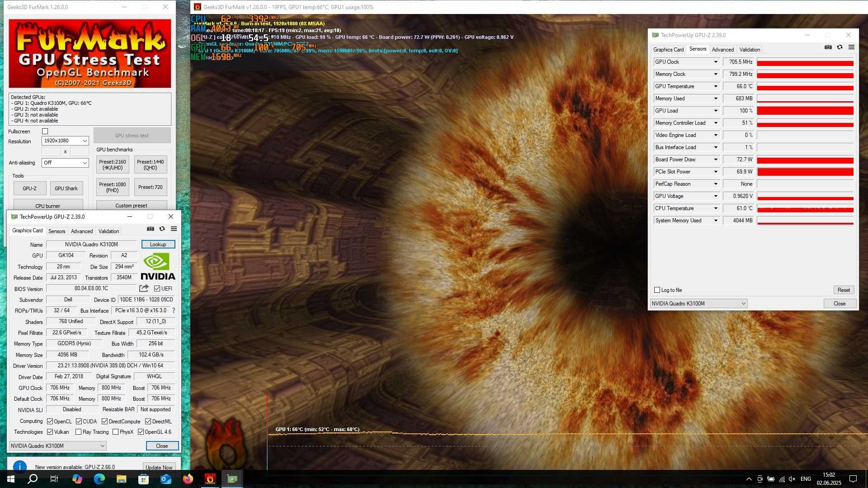Switch to GPU-Z taskbar icon
This screenshot has height=488, width=868.
point(232,479)
